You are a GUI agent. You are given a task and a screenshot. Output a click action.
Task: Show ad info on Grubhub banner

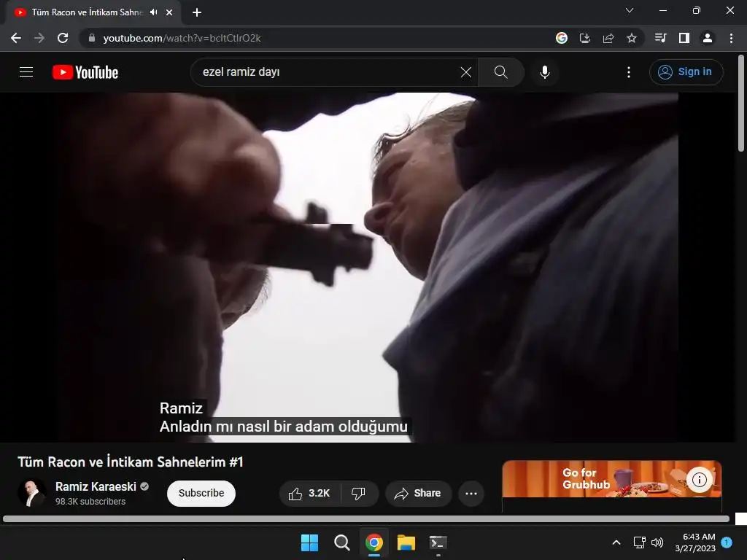coord(700,480)
